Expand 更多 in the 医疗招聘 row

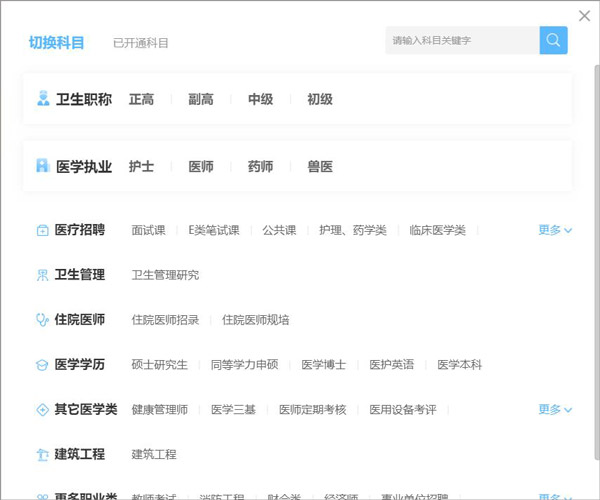[555, 230]
